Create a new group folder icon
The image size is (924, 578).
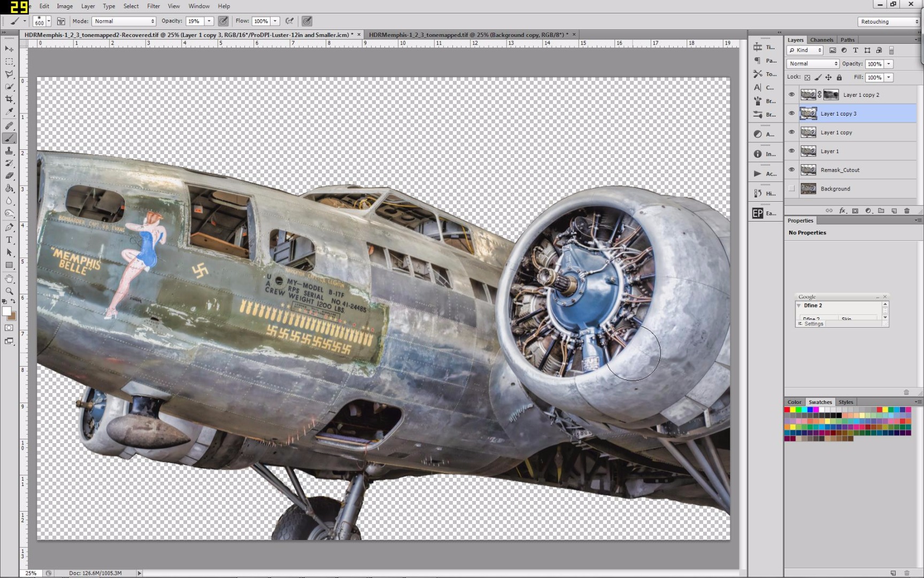pyautogui.click(x=881, y=211)
